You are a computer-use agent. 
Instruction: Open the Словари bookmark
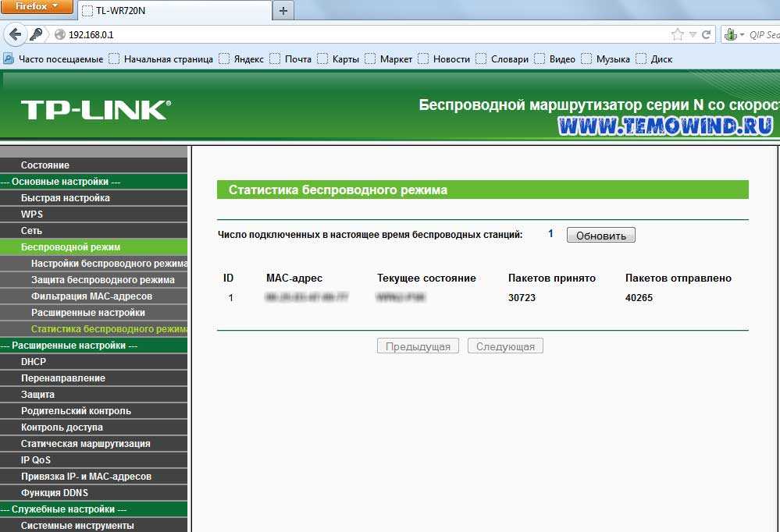point(502,59)
